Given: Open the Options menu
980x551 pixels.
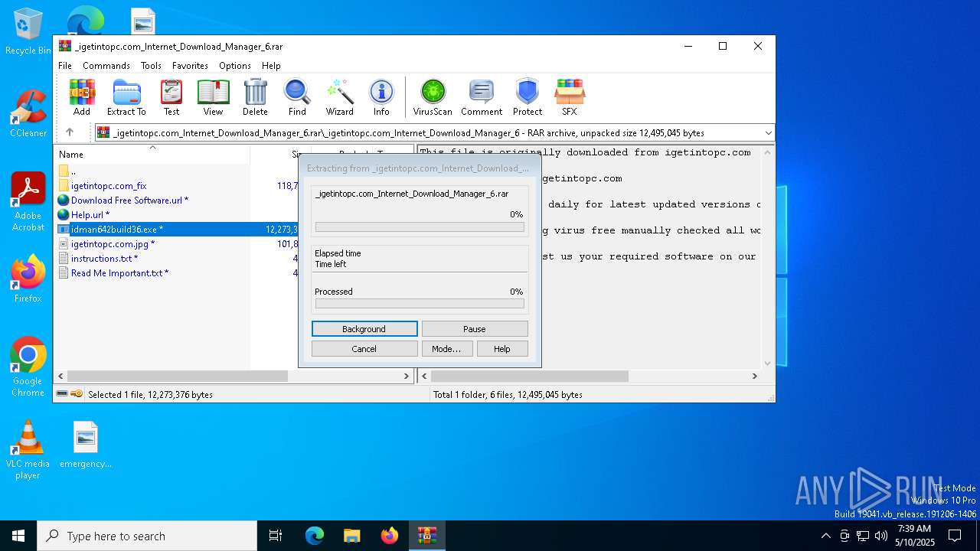Looking at the screenshot, I should pos(235,66).
